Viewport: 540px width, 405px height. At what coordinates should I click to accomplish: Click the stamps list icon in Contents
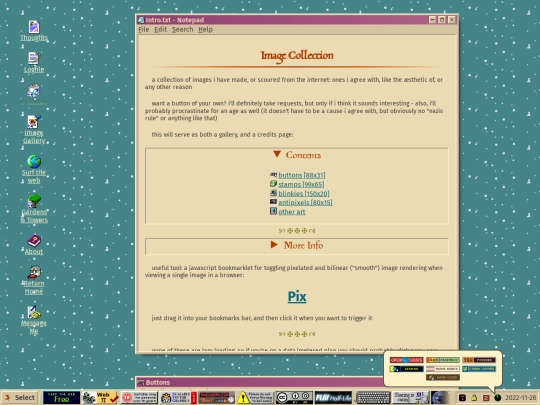[x=273, y=184]
